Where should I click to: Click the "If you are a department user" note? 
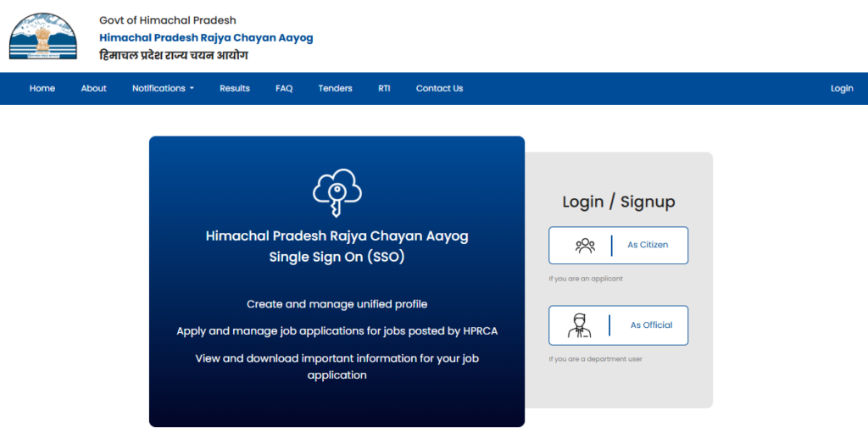tap(595, 359)
